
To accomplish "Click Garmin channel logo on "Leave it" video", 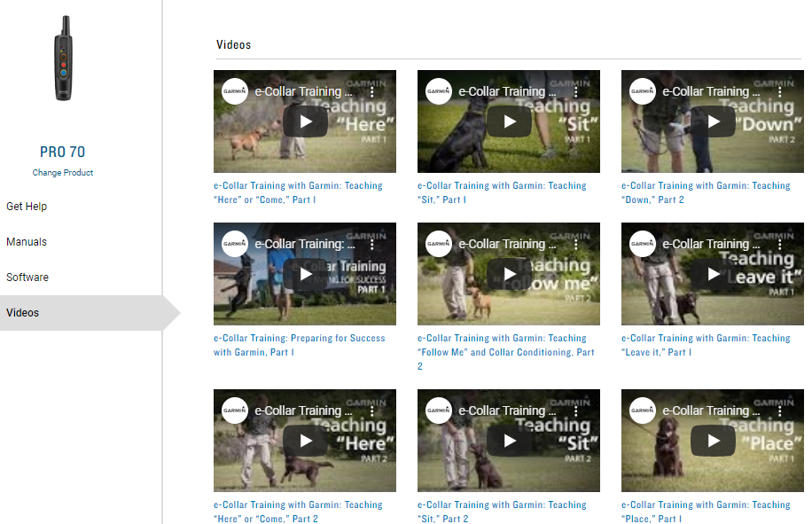I will click(643, 243).
